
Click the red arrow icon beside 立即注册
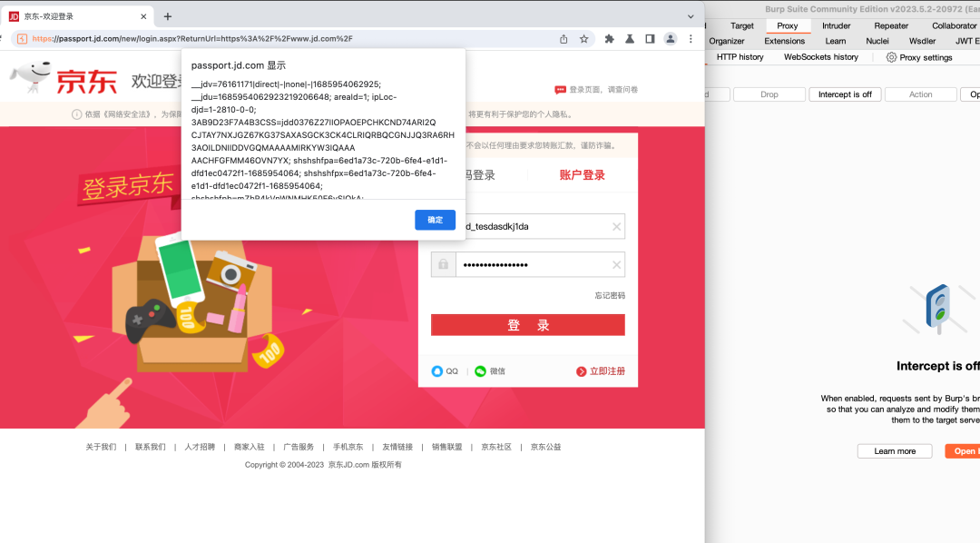pyautogui.click(x=582, y=371)
